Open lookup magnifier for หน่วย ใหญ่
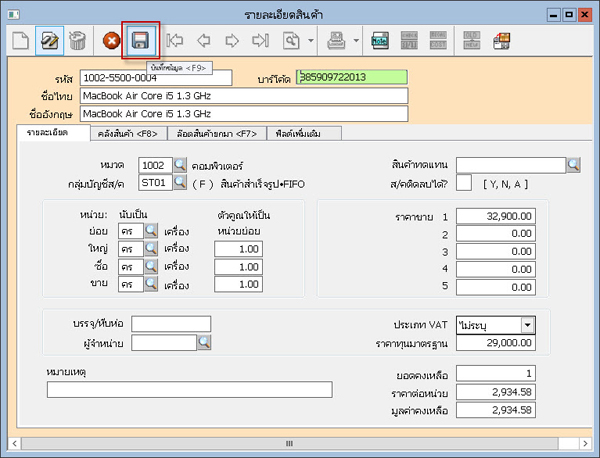The width and height of the screenshot is (600, 458). (x=151, y=248)
